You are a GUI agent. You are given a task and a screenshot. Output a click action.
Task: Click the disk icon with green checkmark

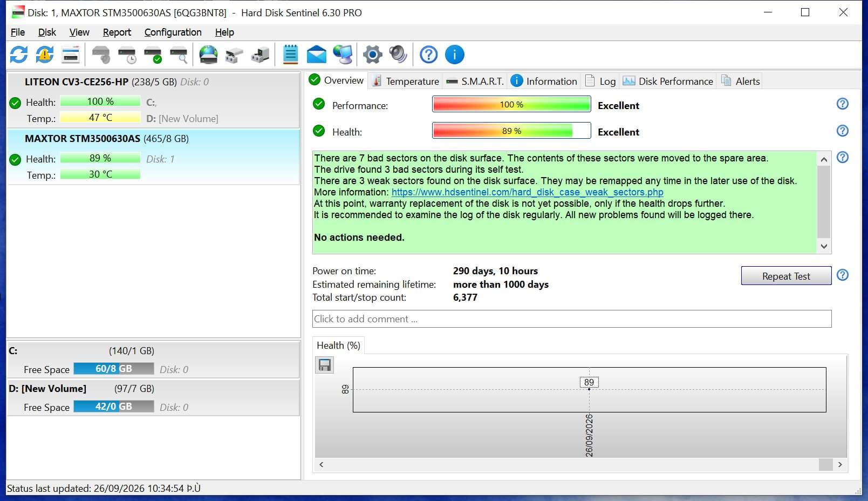point(153,55)
